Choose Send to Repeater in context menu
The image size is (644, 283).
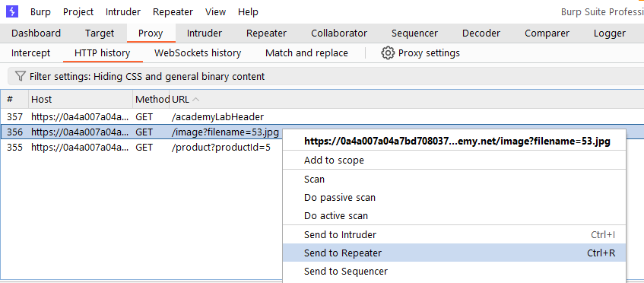tap(454, 253)
